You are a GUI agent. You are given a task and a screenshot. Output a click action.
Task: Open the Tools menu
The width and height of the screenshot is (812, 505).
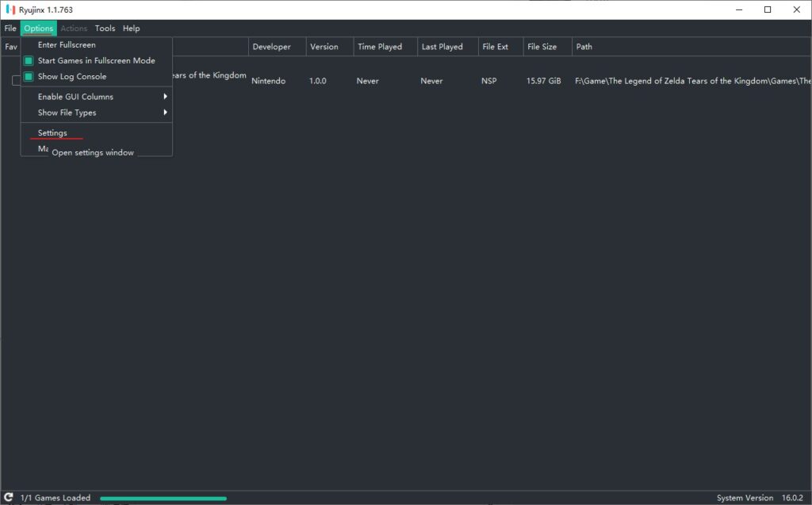tap(105, 29)
